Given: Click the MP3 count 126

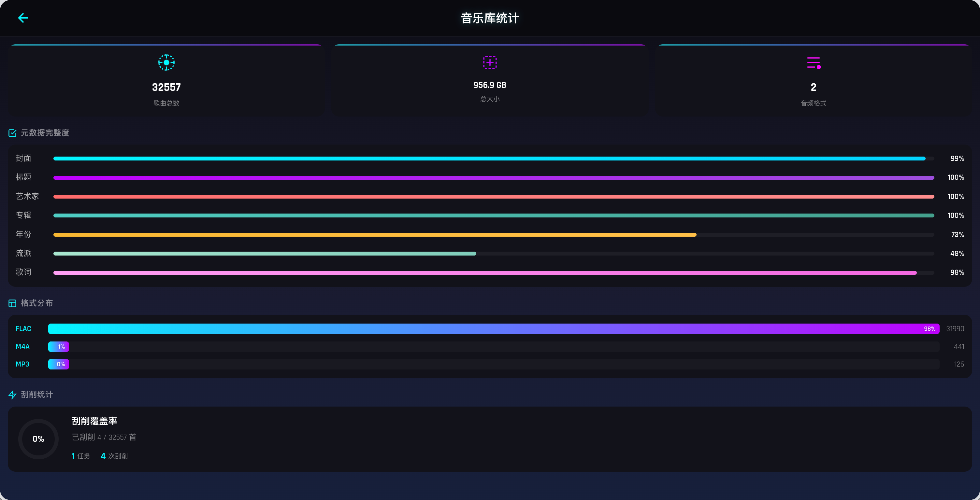Looking at the screenshot, I should click(959, 364).
